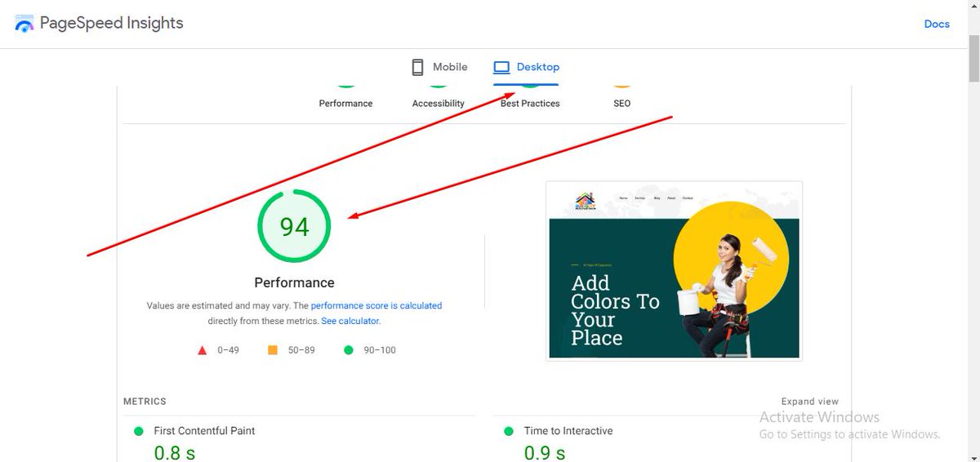Click the orange square 50–89 legend icon
Screen dimensions: 980x462
(273, 350)
